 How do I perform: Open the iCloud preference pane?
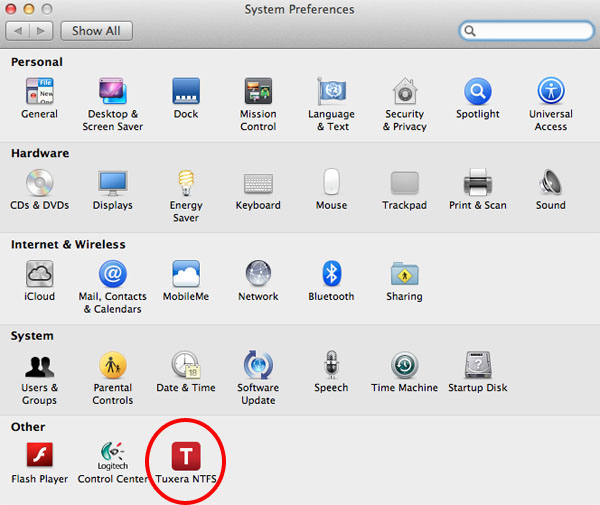(39, 274)
